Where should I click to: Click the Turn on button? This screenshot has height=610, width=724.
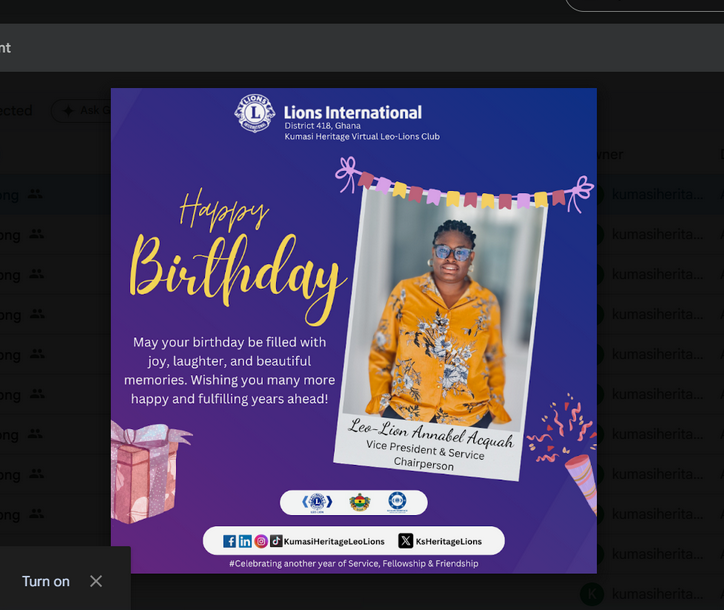point(46,581)
